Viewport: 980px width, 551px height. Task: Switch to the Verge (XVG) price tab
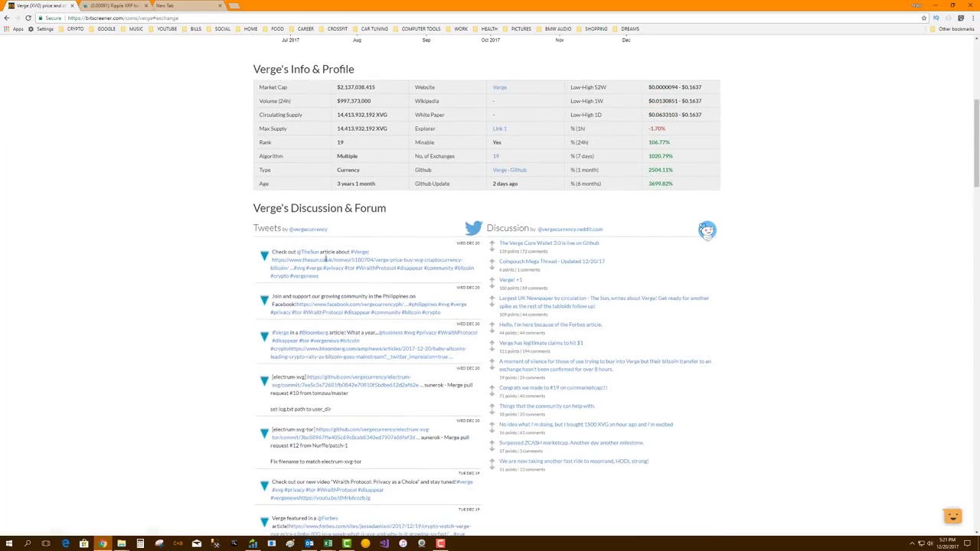coord(40,5)
